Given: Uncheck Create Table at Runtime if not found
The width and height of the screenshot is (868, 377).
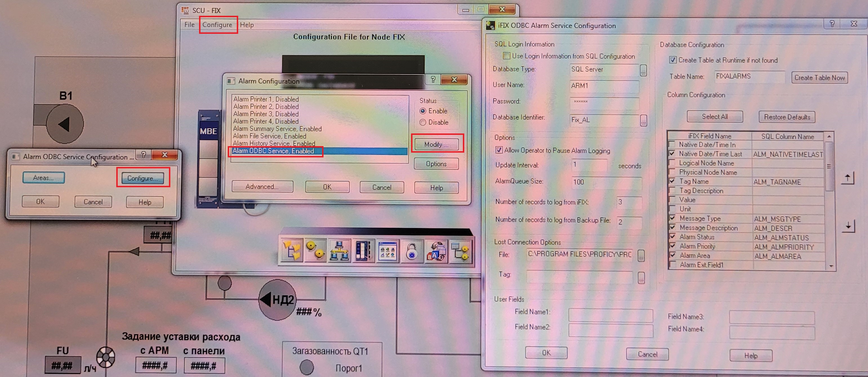Looking at the screenshot, I should (673, 60).
